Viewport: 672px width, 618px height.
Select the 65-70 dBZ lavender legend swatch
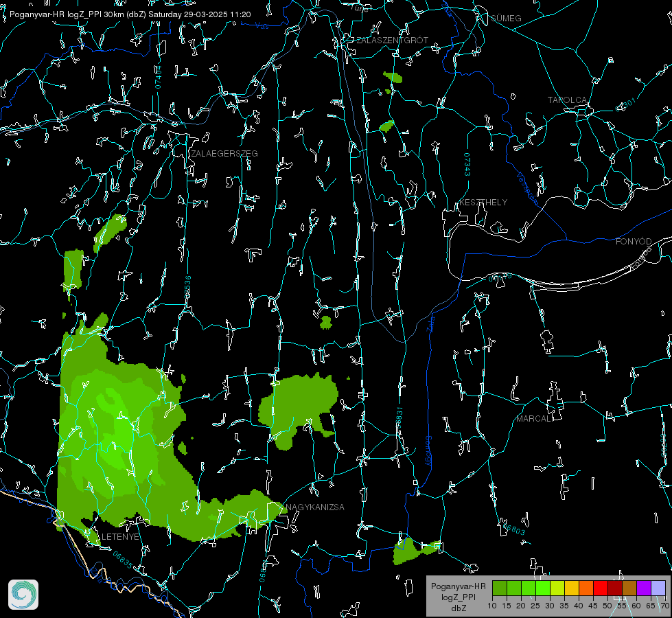coord(658,588)
